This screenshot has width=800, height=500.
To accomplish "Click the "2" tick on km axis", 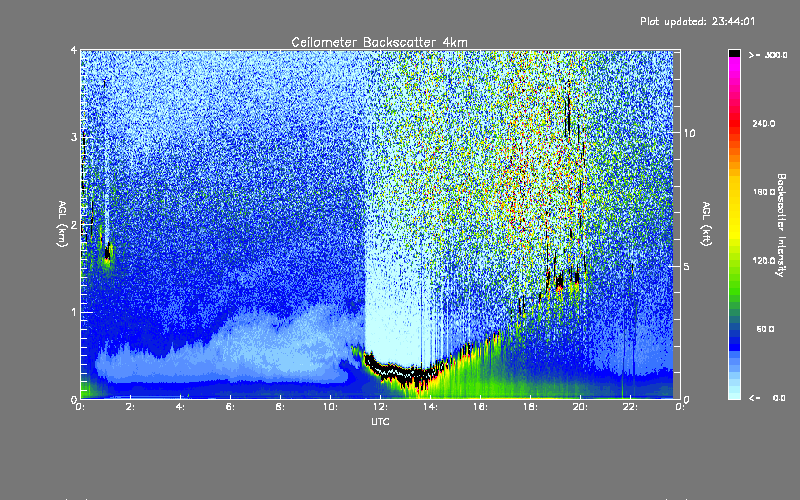I will point(74,225).
